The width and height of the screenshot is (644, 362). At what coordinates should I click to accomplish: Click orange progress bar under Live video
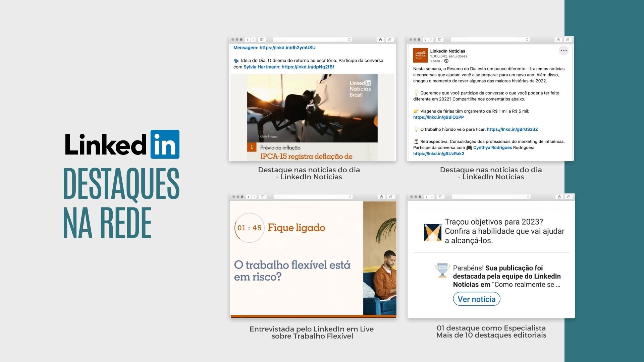(x=313, y=316)
